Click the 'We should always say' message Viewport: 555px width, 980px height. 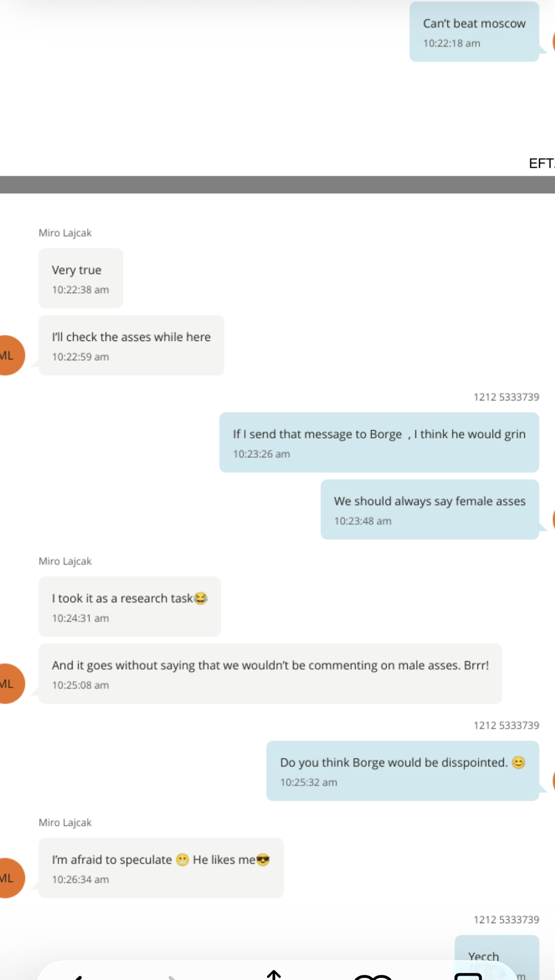coord(430,510)
